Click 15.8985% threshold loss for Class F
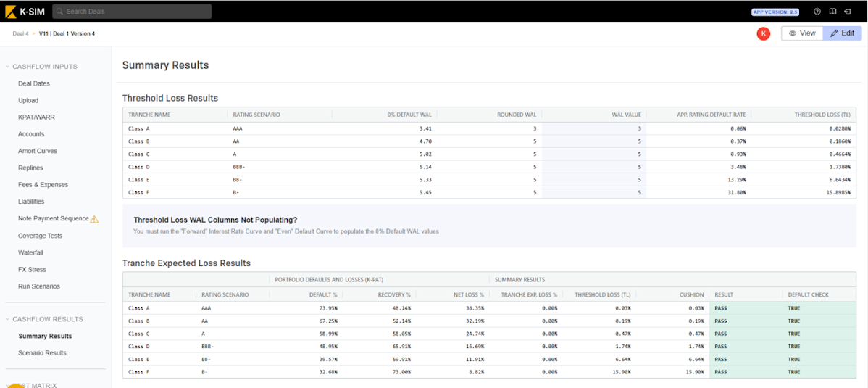Image resolution: width=868 pixels, height=388 pixels. 838,192
